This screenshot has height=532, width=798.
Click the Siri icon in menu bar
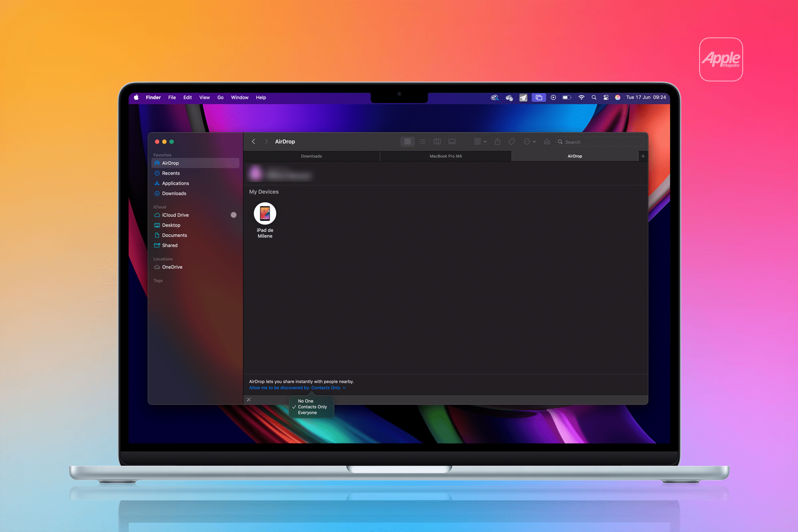click(618, 97)
